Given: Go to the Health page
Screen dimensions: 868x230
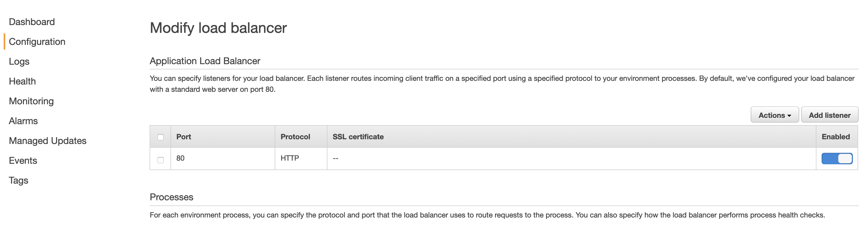Looking at the screenshot, I should [x=22, y=81].
